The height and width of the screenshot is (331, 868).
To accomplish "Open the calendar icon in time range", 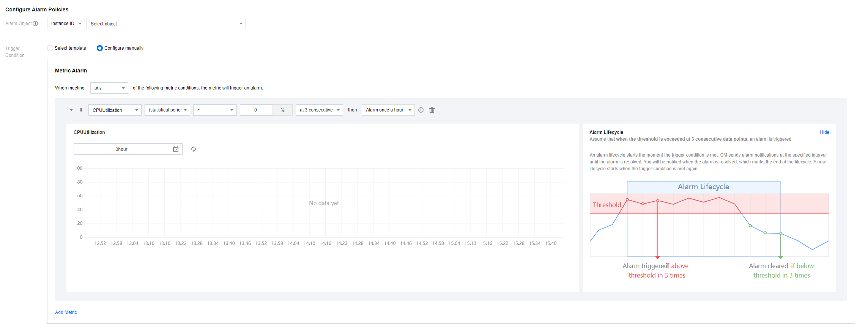I will (176, 149).
